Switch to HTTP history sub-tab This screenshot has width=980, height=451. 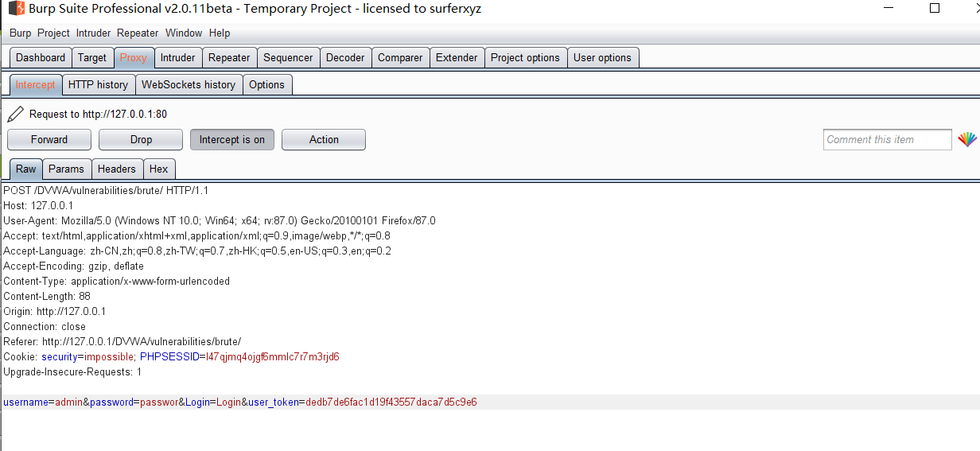[98, 84]
